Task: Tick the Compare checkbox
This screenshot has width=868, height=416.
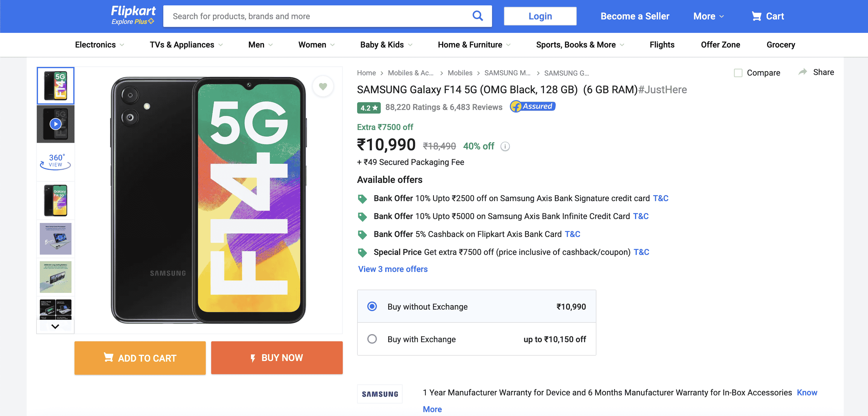Action: point(738,73)
